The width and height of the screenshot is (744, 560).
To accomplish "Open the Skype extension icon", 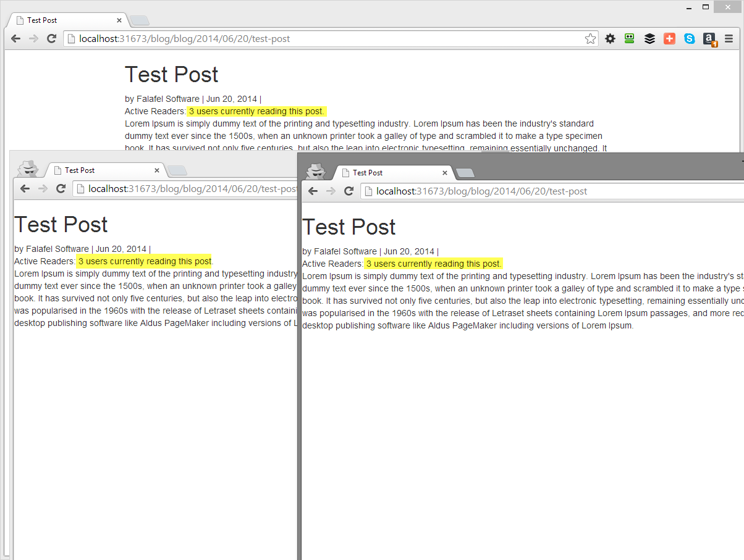I will 689,38.
